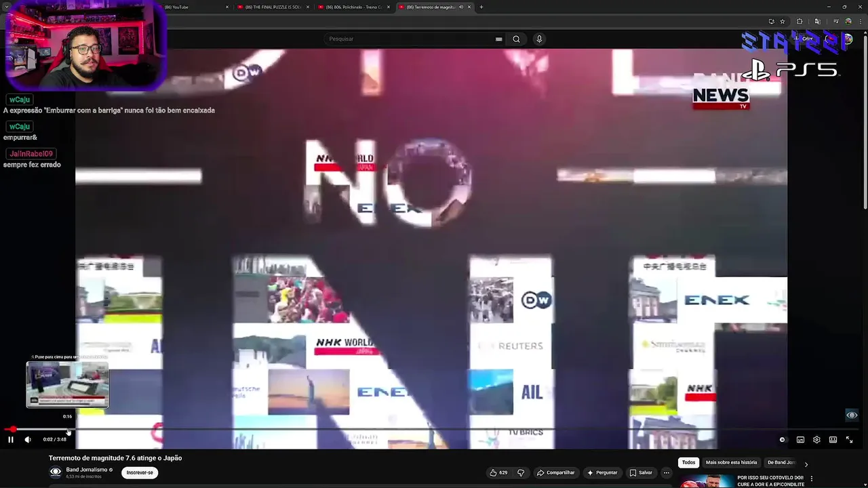Image resolution: width=868 pixels, height=488 pixels.
Task: Open a new browser tab
Action: [x=481, y=7]
